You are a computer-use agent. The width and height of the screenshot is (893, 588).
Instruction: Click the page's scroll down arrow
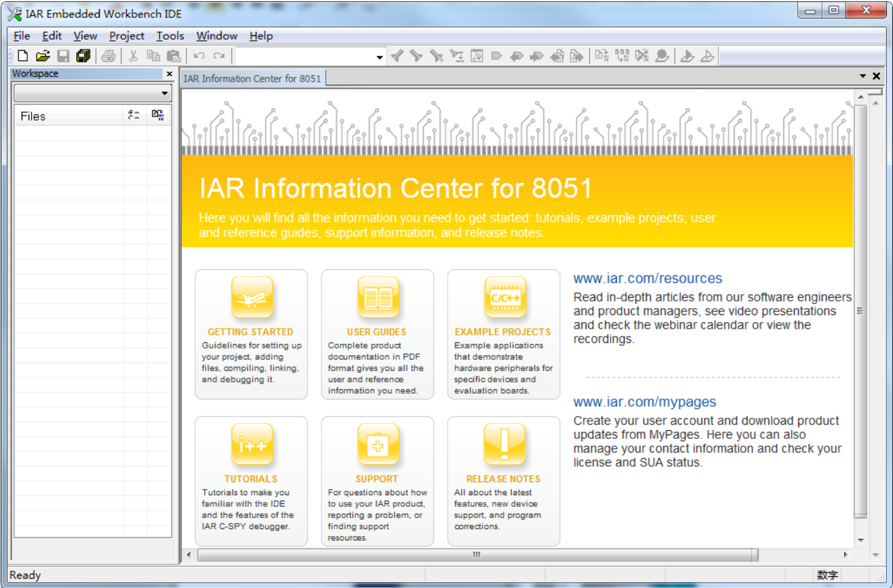pos(861,540)
